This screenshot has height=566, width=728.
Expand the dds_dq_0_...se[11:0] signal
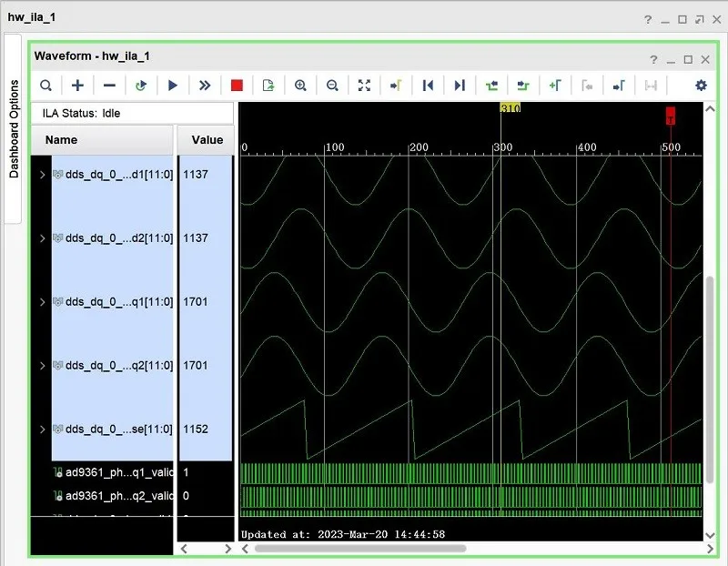42,429
